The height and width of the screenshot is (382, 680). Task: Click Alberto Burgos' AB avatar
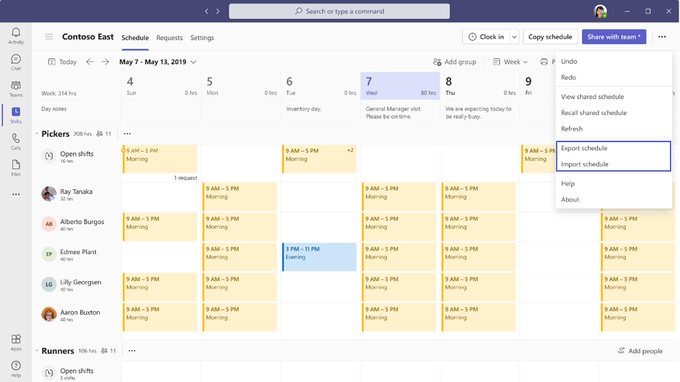tap(49, 224)
